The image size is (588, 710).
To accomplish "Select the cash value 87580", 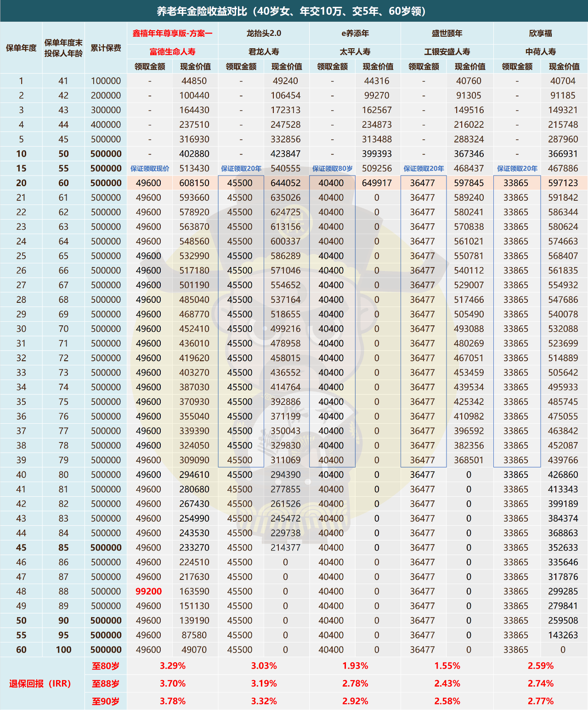I will [x=194, y=635].
